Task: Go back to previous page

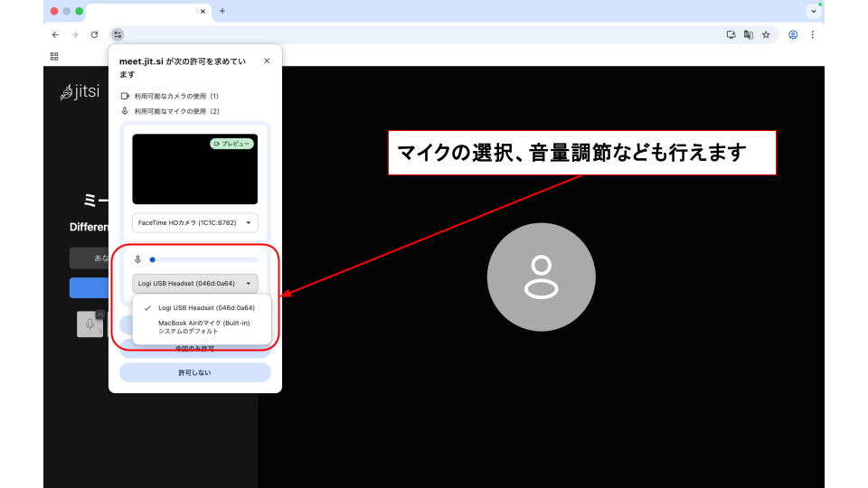Action: [x=55, y=34]
